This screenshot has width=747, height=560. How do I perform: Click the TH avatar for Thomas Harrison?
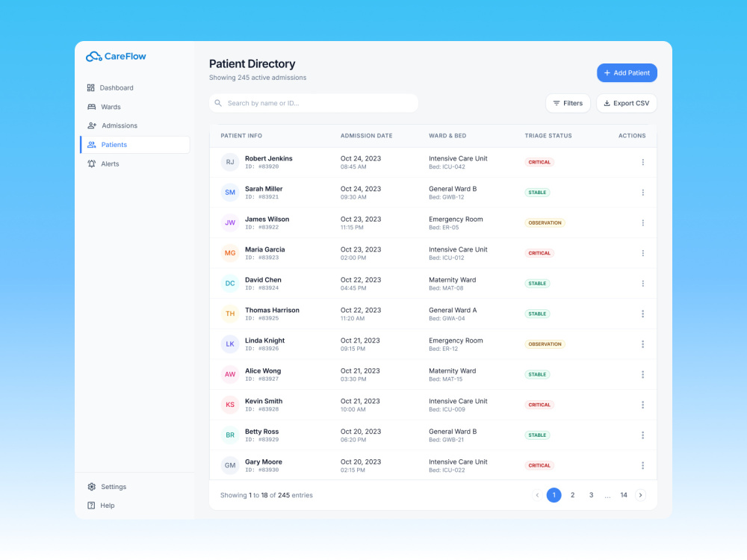(x=230, y=314)
